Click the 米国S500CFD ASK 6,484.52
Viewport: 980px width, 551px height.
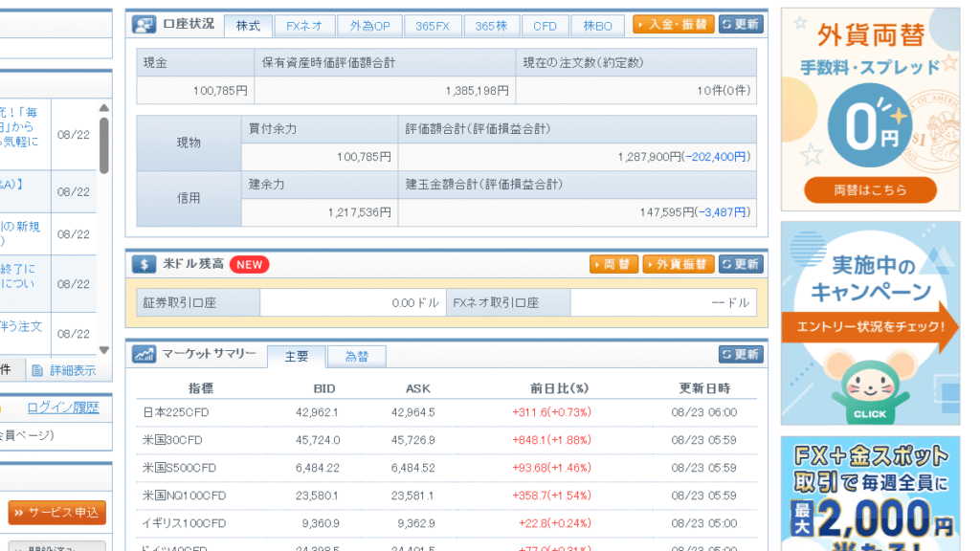413,467
